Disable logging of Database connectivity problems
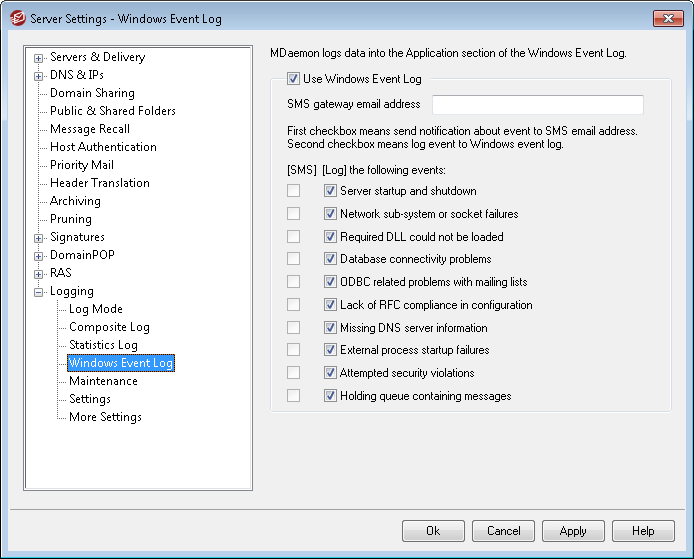694x559 pixels. [x=330, y=258]
